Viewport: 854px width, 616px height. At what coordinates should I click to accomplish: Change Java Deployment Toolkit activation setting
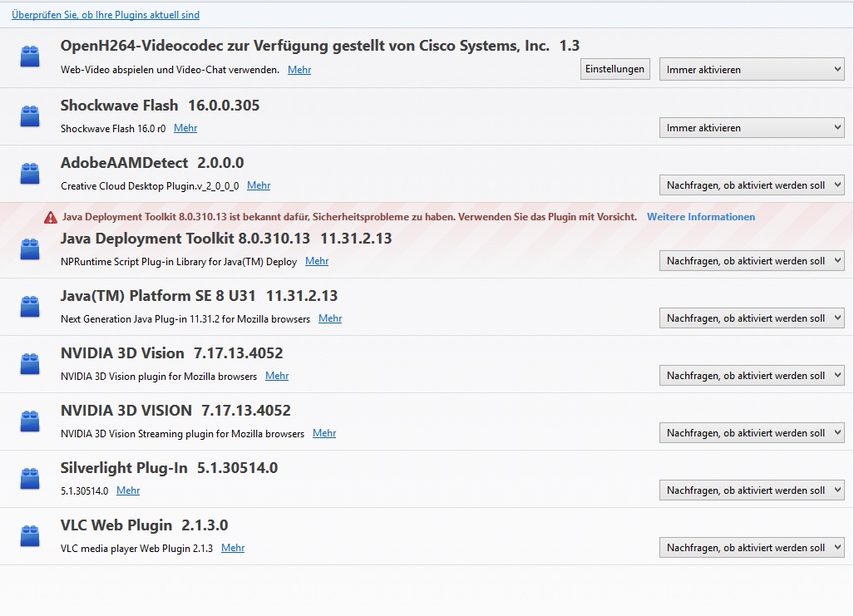(x=752, y=261)
